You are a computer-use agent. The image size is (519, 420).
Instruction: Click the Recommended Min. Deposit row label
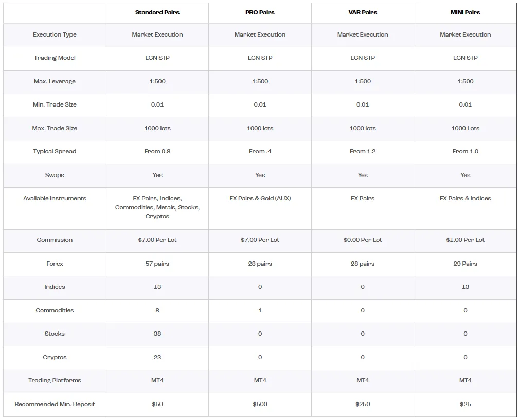coord(55,404)
